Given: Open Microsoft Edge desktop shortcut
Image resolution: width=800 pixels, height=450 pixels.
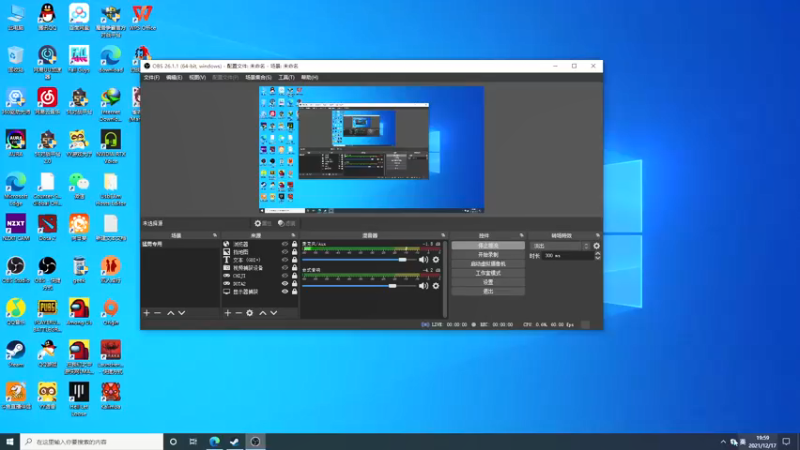Looking at the screenshot, I should point(16,189).
